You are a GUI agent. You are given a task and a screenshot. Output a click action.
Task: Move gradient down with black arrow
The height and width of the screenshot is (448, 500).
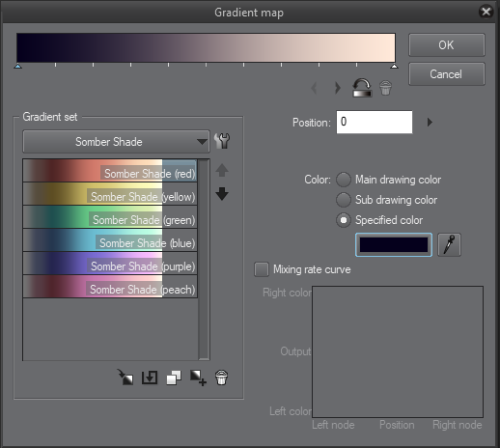(x=222, y=194)
